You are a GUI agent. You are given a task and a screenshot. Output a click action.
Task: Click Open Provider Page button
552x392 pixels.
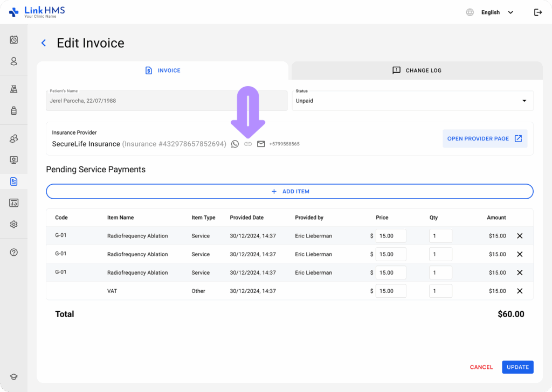484,138
